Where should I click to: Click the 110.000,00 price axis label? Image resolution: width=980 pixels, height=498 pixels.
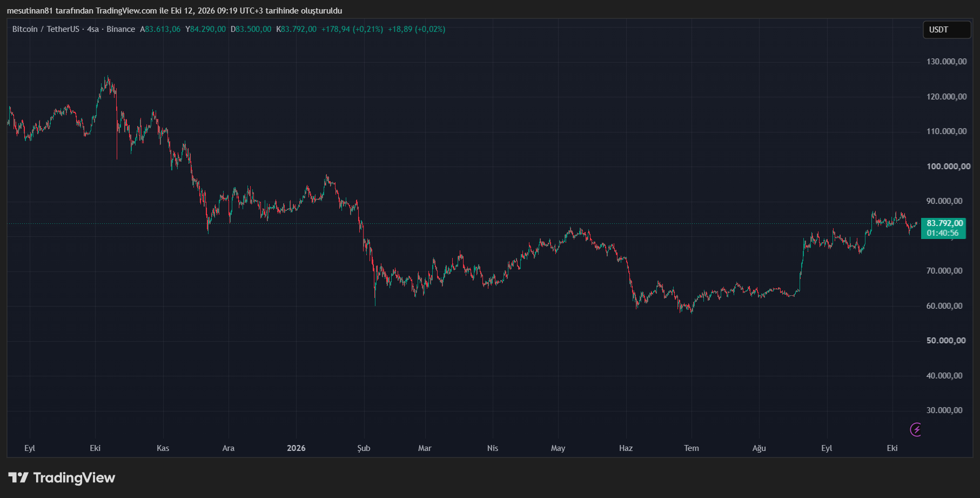click(947, 131)
